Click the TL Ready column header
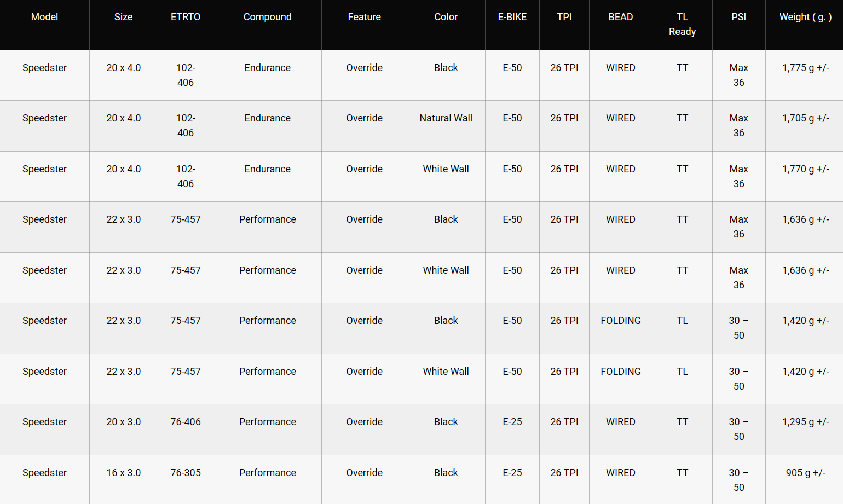 coord(682,24)
